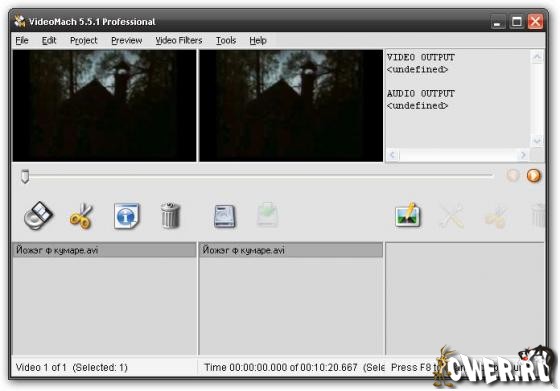The height and width of the screenshot is (391, 560).
Task: Click the timeline seek slider thumb
Action: pos(25,176)
